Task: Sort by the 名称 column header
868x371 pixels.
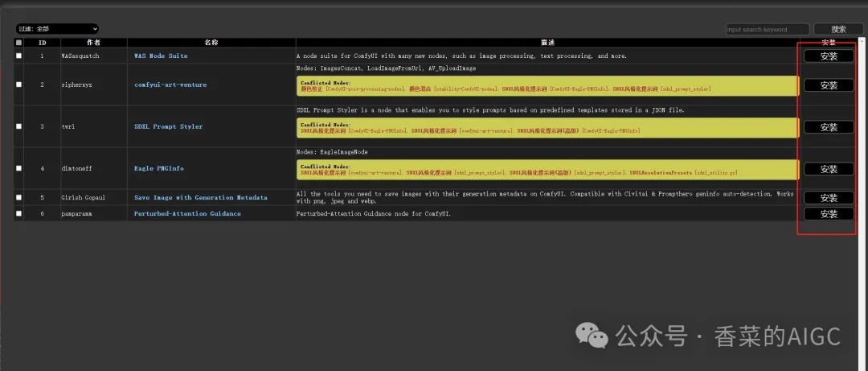Action: (211, 43)
